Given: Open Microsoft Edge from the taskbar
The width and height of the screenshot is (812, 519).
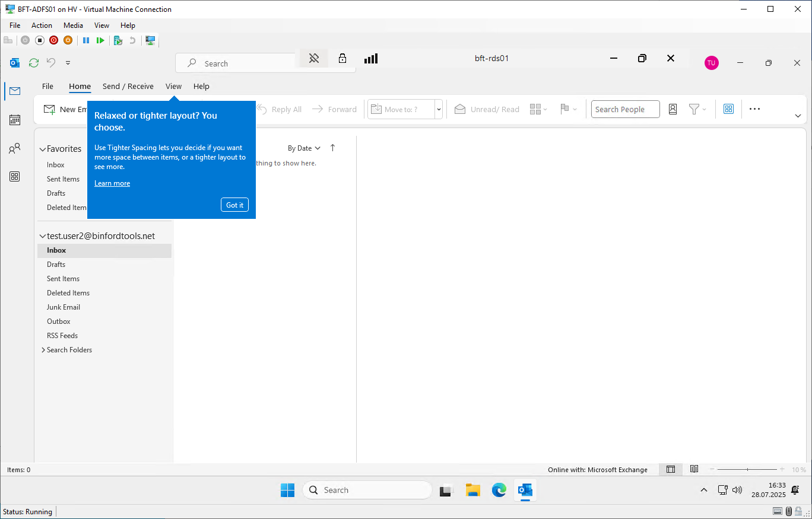Looking at the screenshot, I should pos(499,490).
